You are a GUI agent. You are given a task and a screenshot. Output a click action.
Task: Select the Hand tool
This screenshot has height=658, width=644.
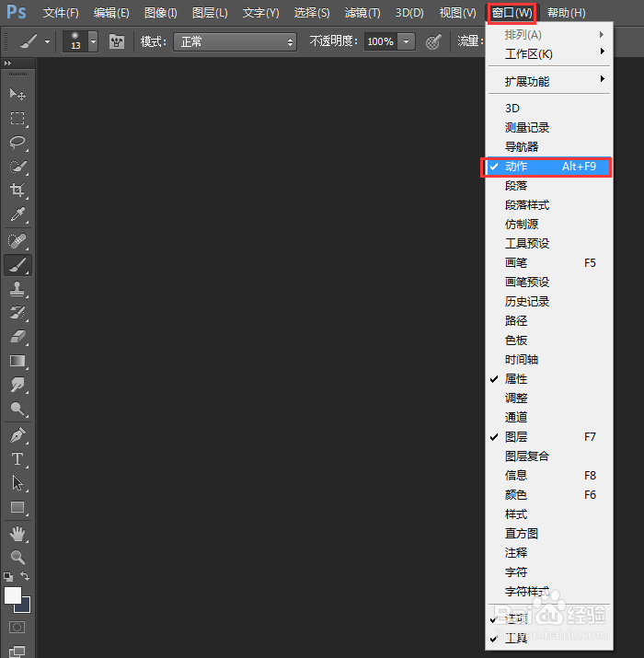tap(17, 534)
